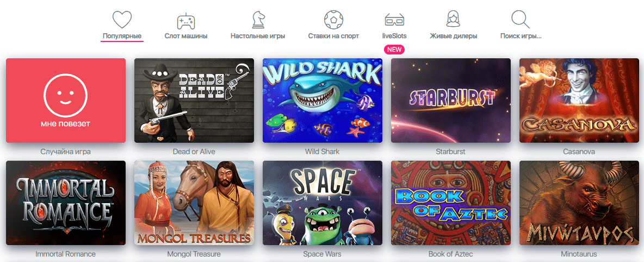The image size is (644, 262).
Task: Open the Слот машины category label
Action: pyautogui.click(x=186, y=36)
